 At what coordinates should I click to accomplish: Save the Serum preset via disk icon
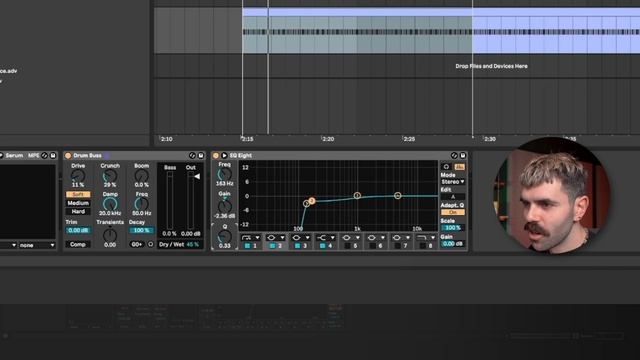click(x=53, y=156)
